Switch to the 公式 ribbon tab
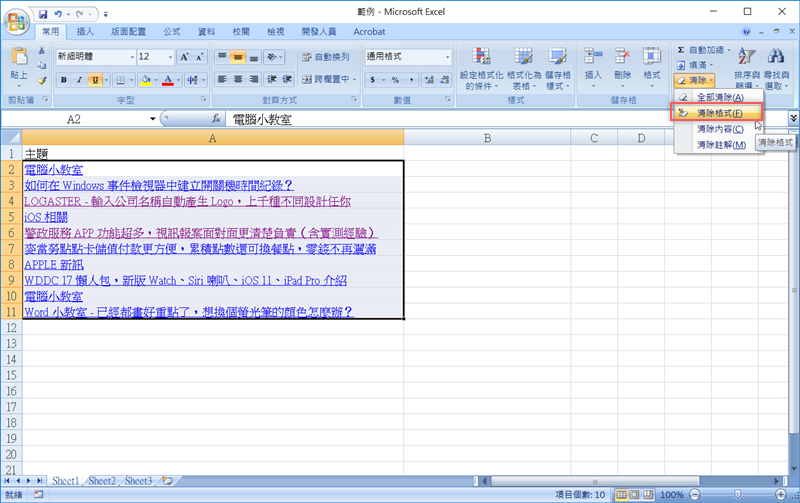The width and height of the screenshot is (800, 503). coord(171,32)
